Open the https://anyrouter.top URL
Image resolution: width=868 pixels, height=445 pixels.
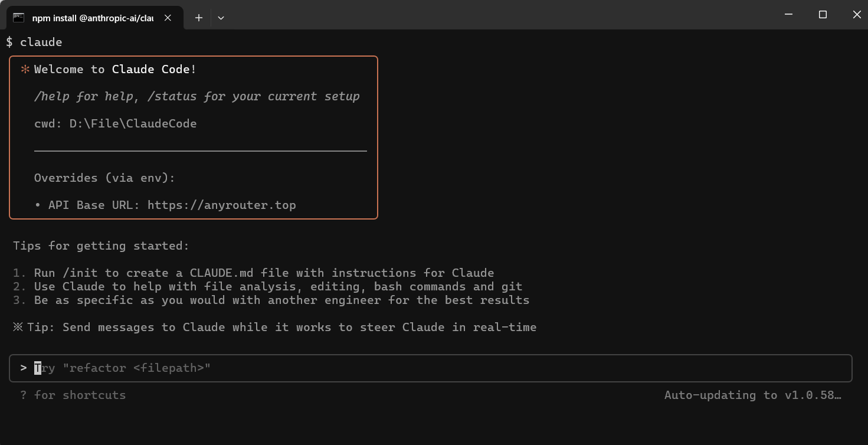click(221, 205)
